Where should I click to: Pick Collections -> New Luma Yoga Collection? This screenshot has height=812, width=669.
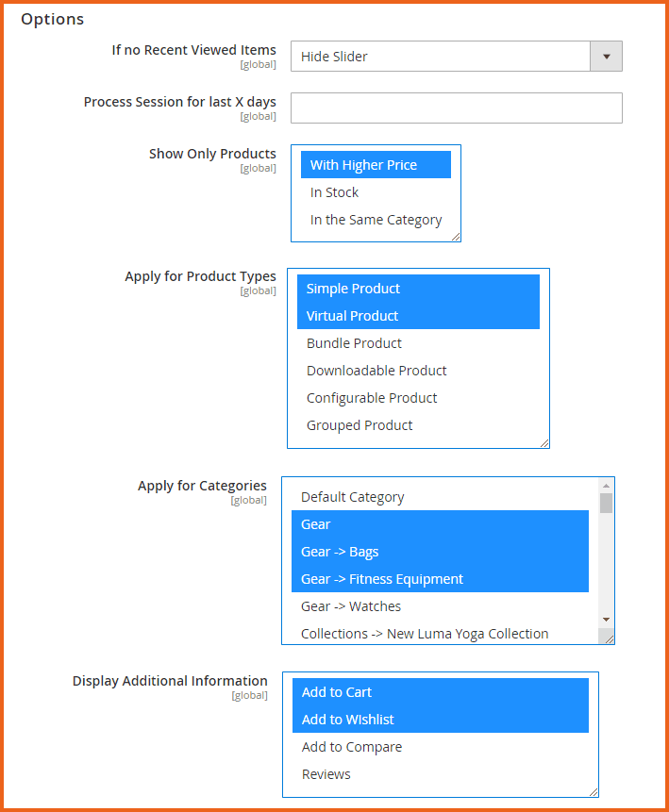pyautogui.click(x=425, y=634)
